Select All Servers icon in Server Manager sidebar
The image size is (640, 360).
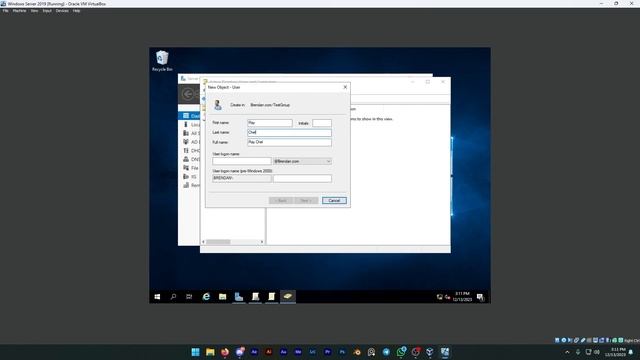(186, 133)
